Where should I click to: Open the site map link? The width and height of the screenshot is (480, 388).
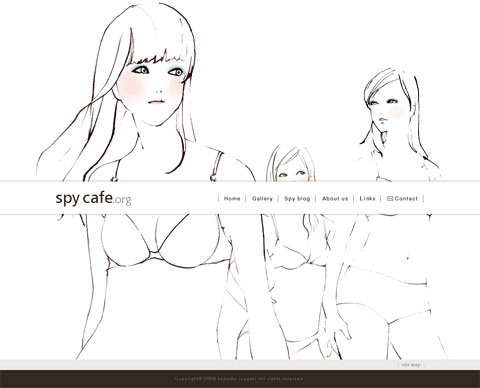coord(411,365)
